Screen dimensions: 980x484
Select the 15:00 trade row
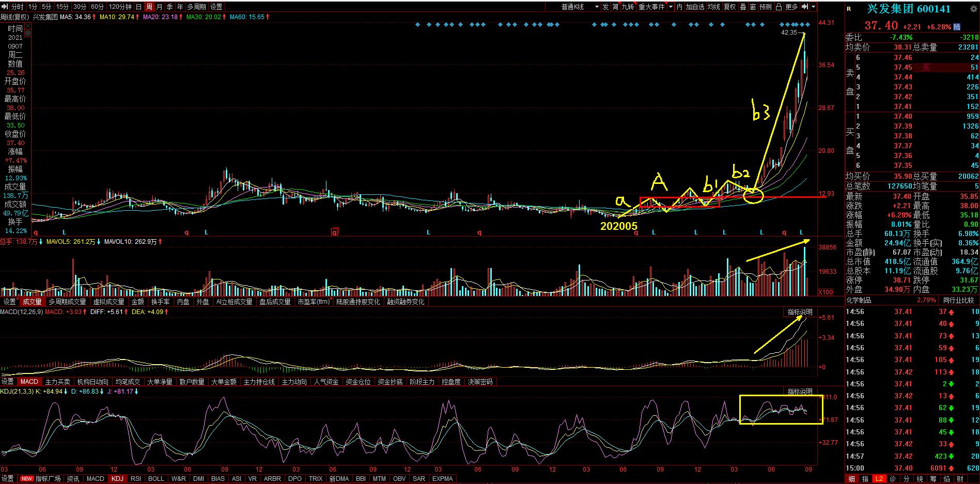[912, 468]
